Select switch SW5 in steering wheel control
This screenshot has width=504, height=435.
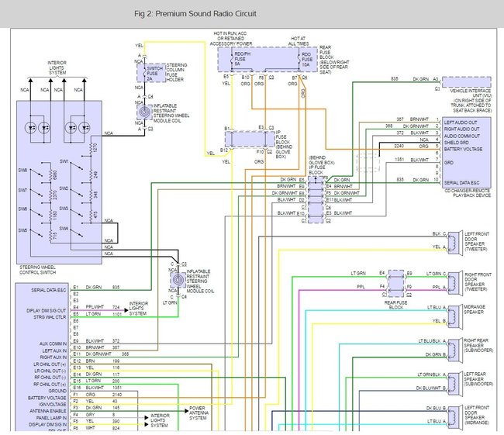36,232
